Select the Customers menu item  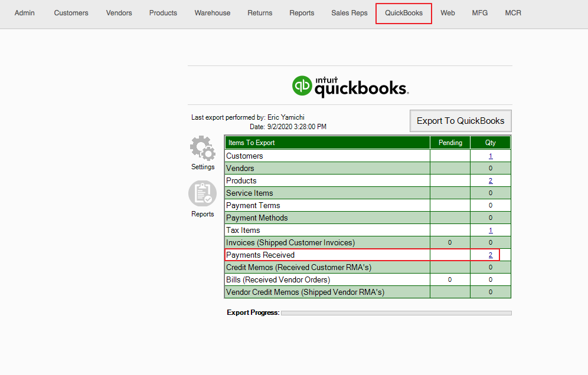click(71, 13)
